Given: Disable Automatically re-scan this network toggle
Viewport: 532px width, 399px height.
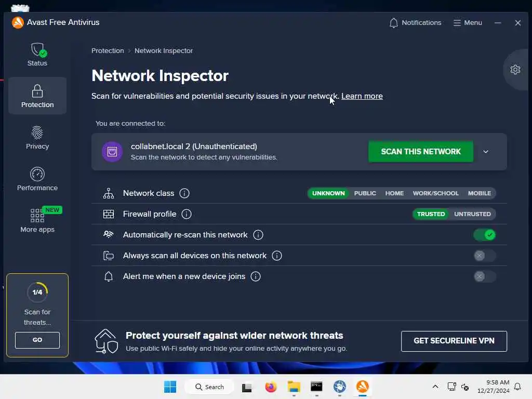Looking at the screenshot, I should click(485, 235).
